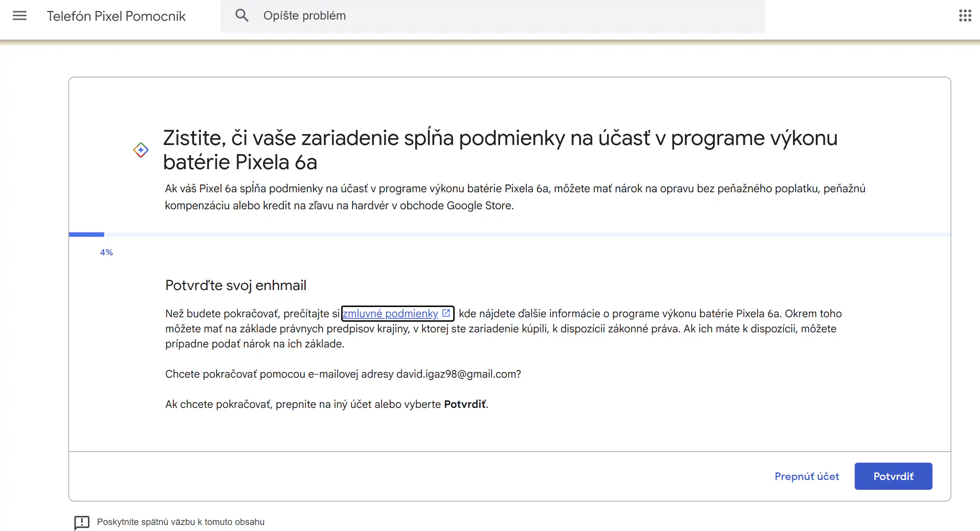Open the zmluvné podmienky terms link
Image resolution: width=980 pixels, height=531 pixels.
pos(390,313)
